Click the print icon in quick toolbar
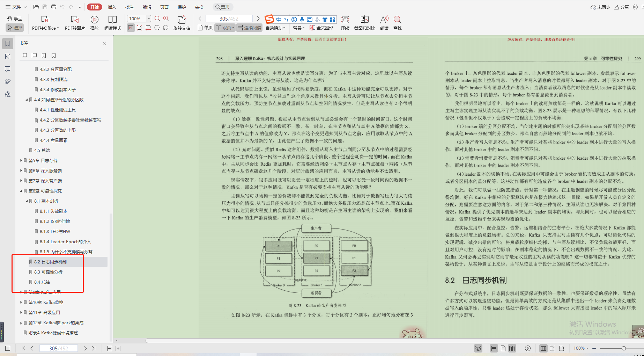 [x=53, y=7]
